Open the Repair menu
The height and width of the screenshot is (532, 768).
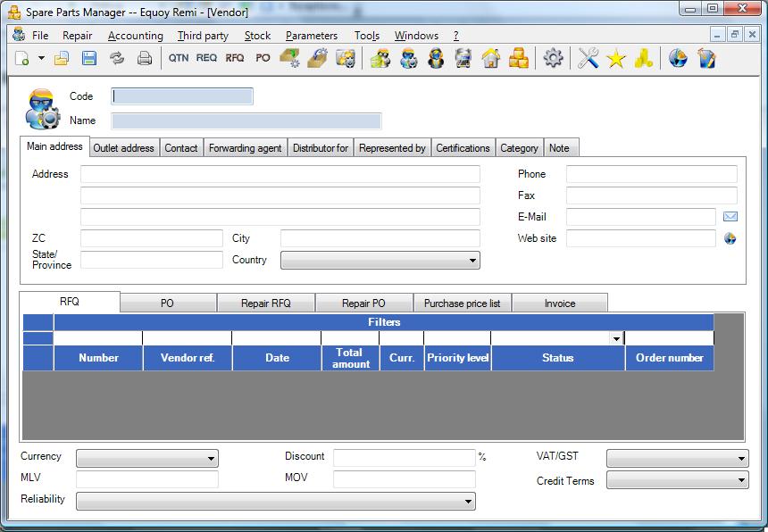[78, 36]
